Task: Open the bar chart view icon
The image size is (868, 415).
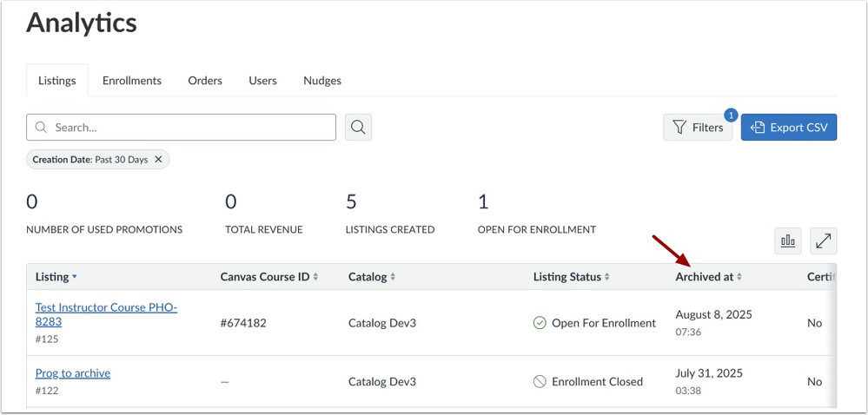Action: pos(788,240)
